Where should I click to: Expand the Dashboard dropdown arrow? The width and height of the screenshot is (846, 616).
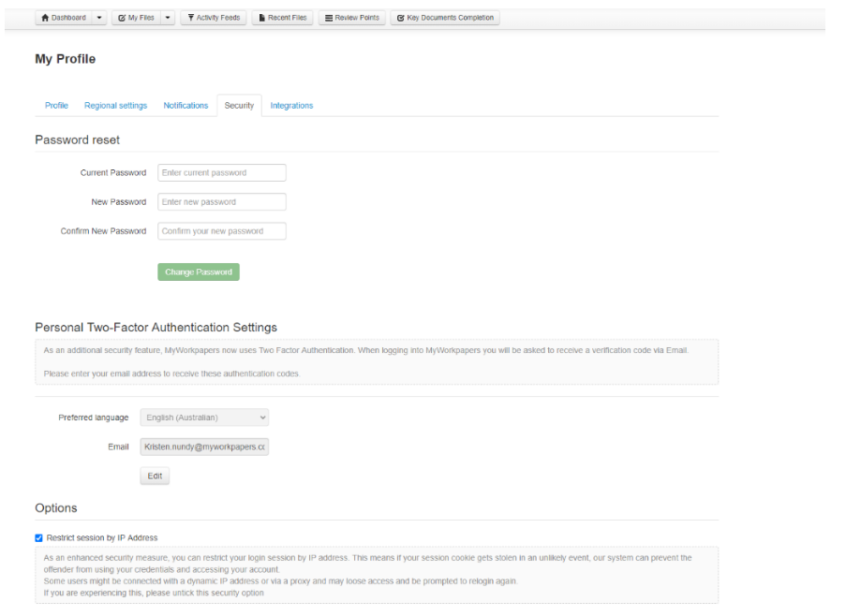100,18
